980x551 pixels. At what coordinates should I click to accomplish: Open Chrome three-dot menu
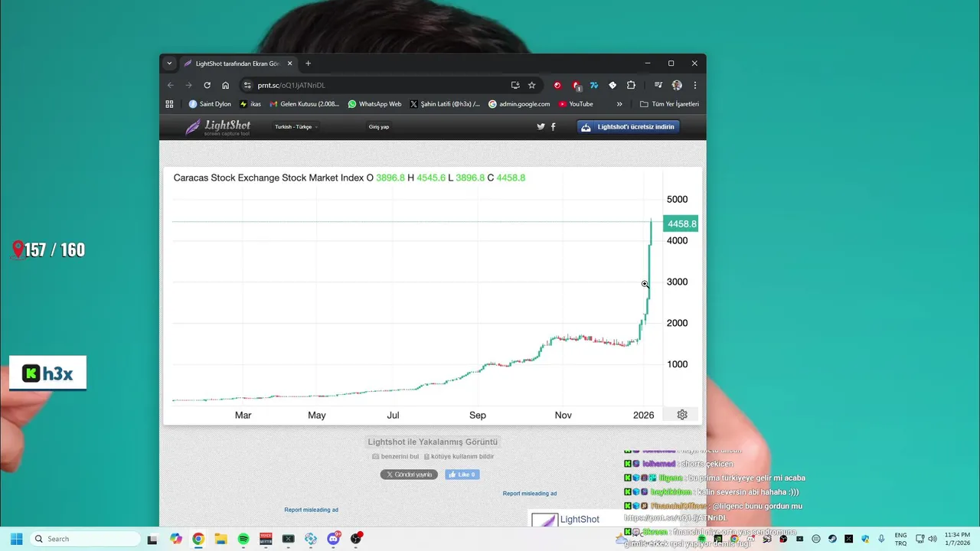point(695,85)
